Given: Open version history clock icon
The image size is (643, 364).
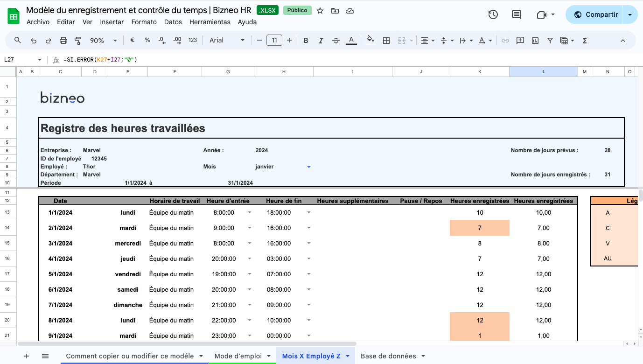Looking at the screenshot, I should tap(493, 14).
